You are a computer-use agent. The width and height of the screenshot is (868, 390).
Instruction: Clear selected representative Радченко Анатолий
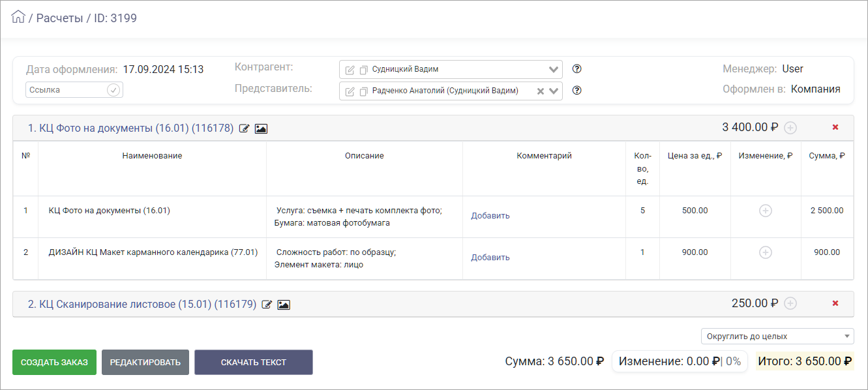point(540,91)
